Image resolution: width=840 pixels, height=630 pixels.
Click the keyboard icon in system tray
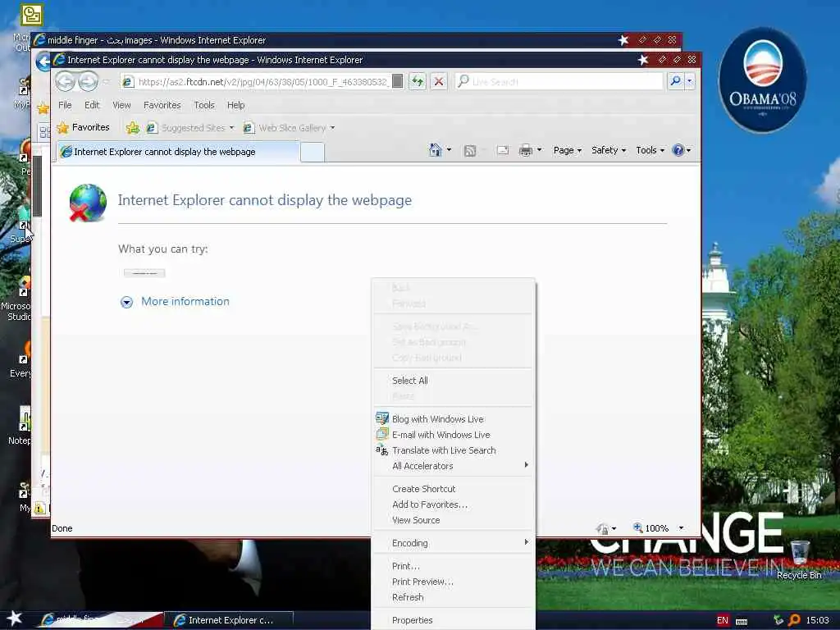742,621
